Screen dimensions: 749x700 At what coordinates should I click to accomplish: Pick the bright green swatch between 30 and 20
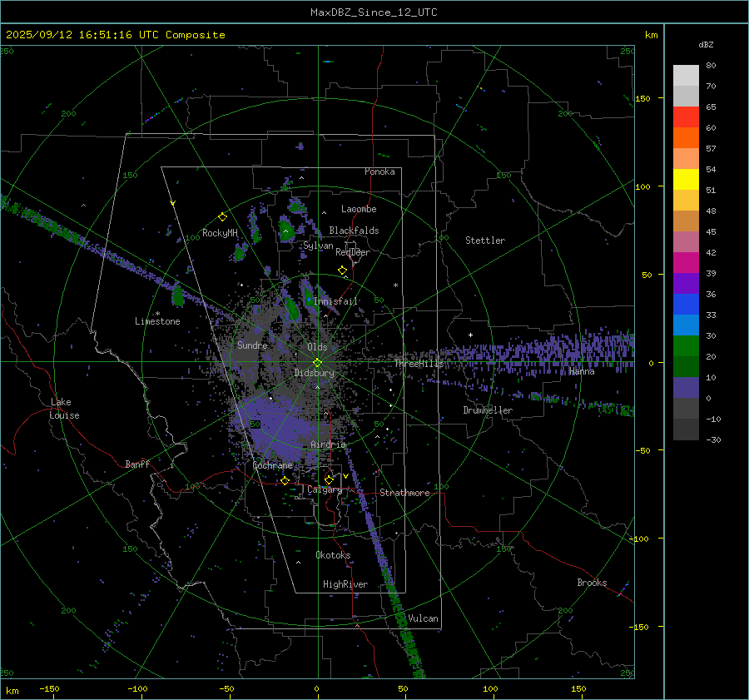[x=686, y=345]
